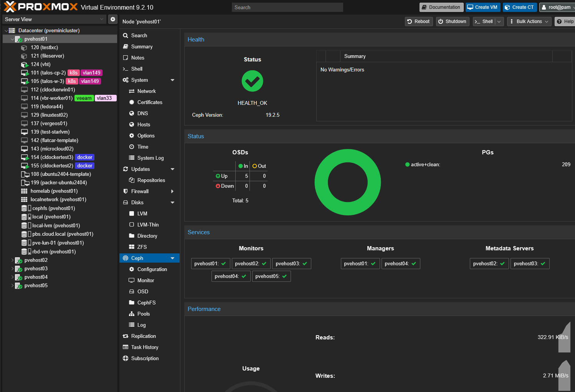Collapse the Disks menu section
This screenshot has width=575, height=392.
(x=172, y=202)
